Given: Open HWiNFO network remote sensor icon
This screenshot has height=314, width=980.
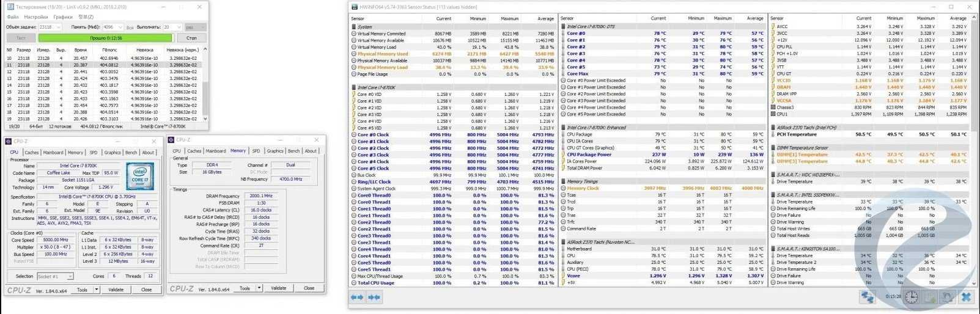Looking at the screenshot, I should [x=868, y=297].
